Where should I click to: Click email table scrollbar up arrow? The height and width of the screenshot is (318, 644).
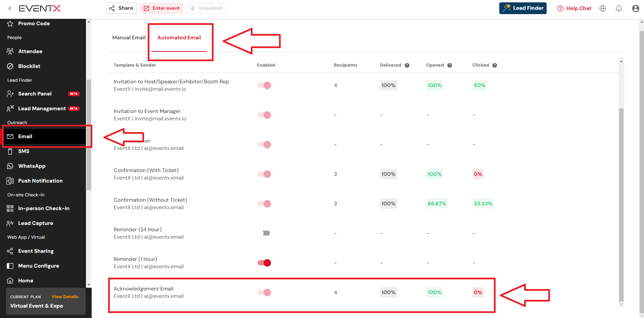coord(621,61)
